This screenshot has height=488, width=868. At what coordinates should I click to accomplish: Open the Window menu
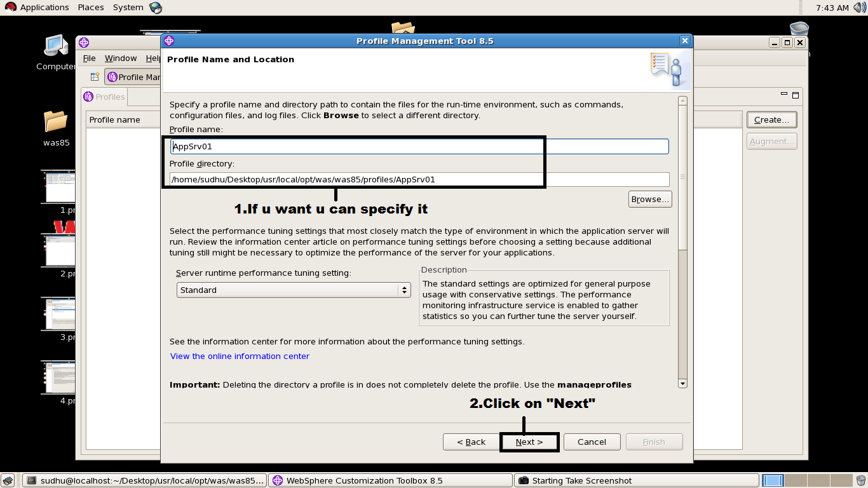click(x=120, y=58)
